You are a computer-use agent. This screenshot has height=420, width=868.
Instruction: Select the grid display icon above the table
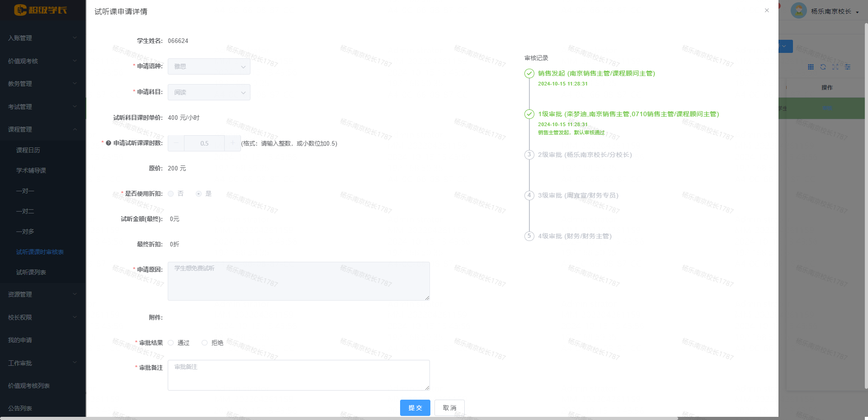[811, 67]
